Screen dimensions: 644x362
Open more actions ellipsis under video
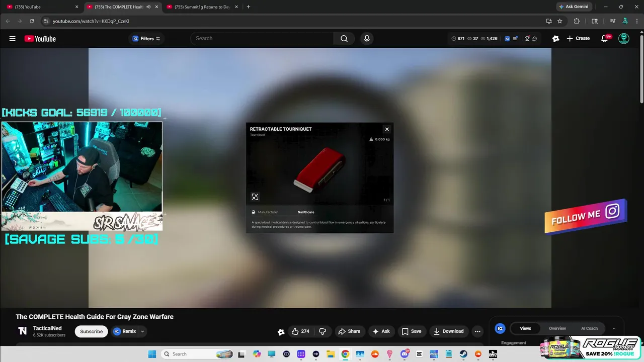[477, 331]
